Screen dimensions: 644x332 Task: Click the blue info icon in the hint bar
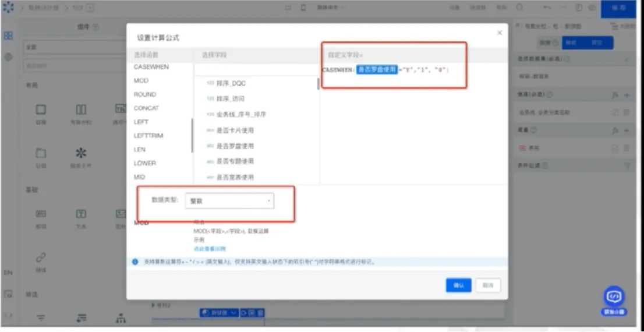click(x=135, y=262)
